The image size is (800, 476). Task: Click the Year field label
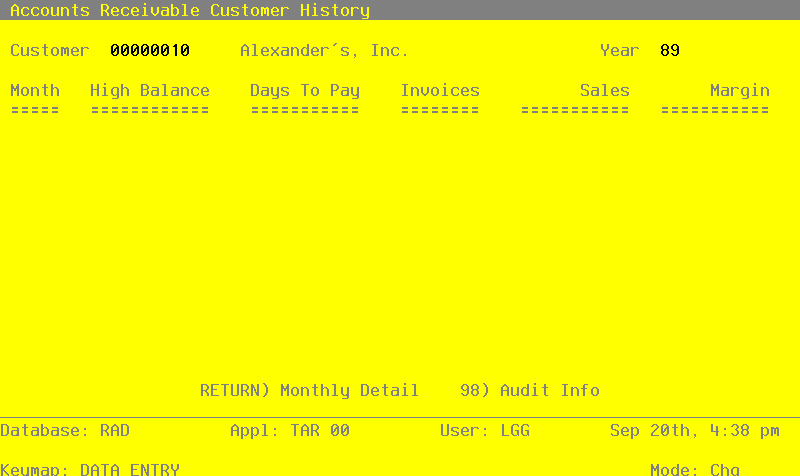pos(619,51)
